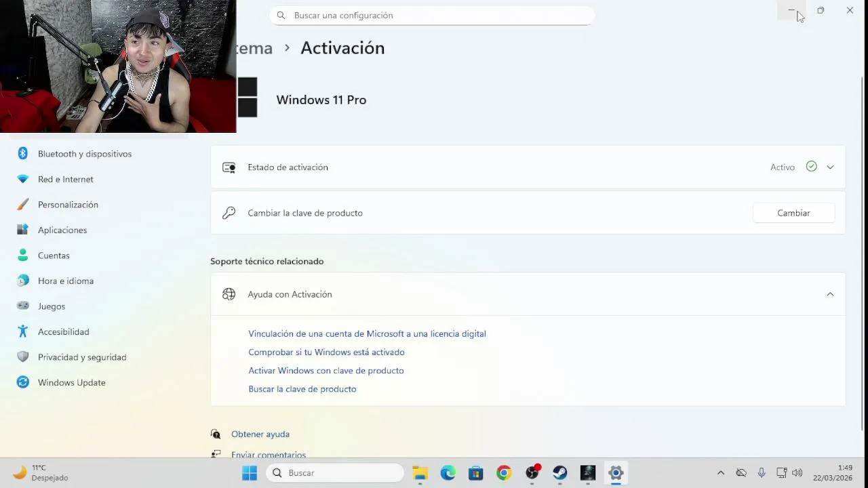
Task: Go to Personalización settings
Action: [x=68, y=205]
